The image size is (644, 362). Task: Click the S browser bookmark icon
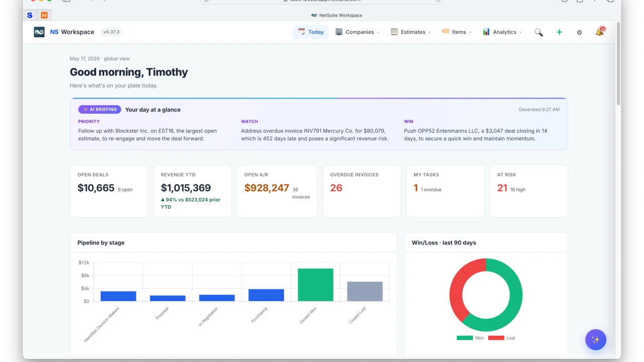click(30, 15)
